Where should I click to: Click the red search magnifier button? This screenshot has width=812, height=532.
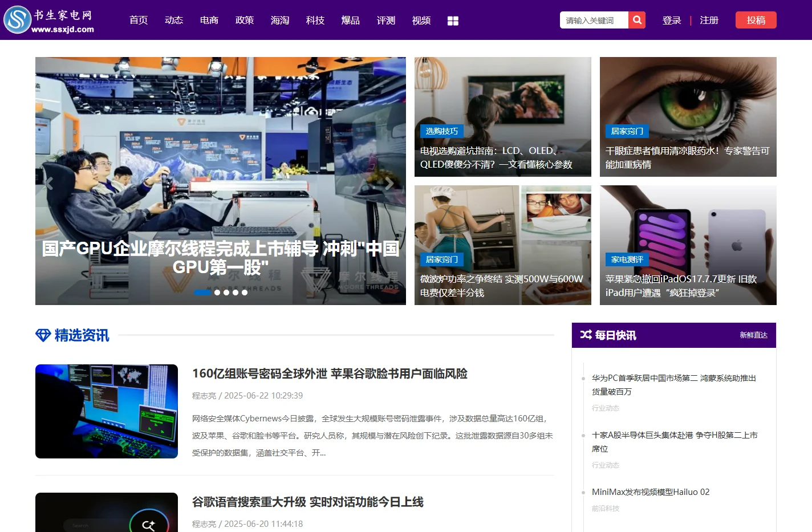(637, 20)
